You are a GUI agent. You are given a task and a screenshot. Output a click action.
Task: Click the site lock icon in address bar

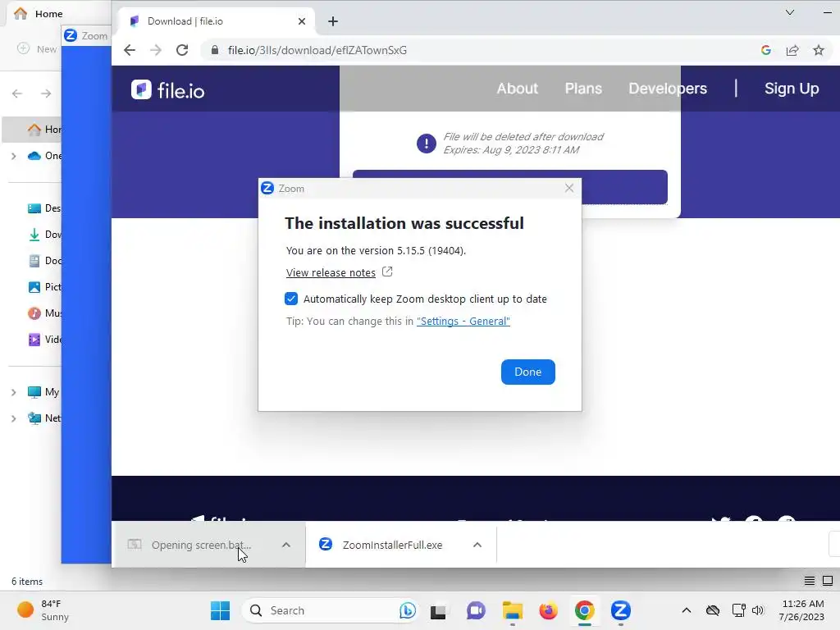pos(215,50)
